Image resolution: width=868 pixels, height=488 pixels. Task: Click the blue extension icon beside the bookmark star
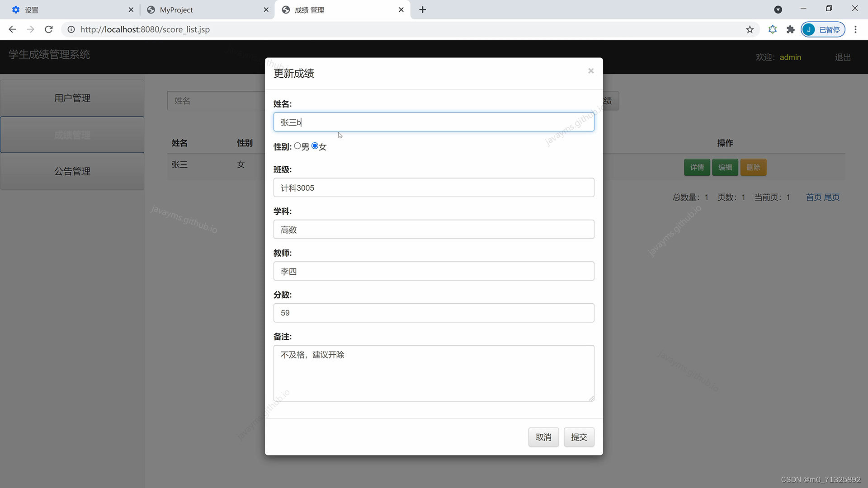(773, 29)
